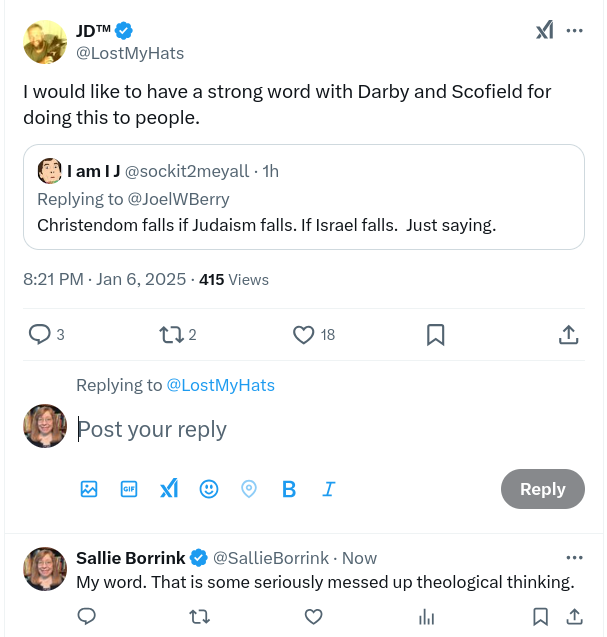607x637 pixels.
Task: Open the emoji picker in reply
Action: (x=209, y=489)
